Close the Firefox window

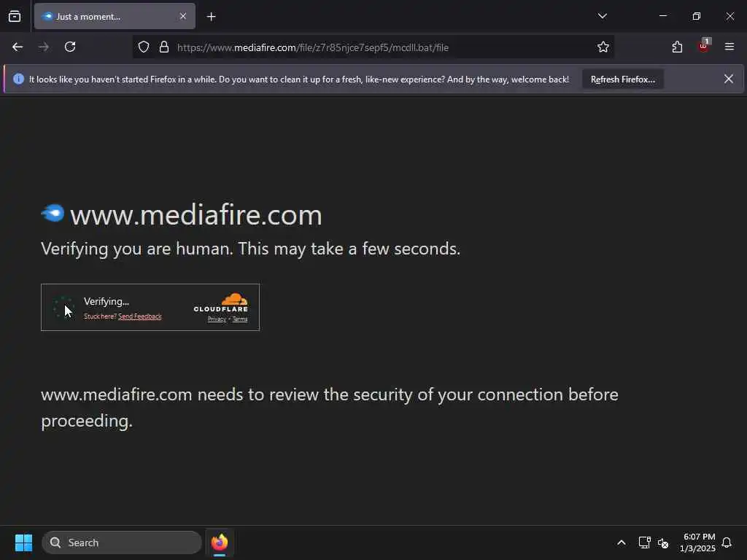click(729, 16)
